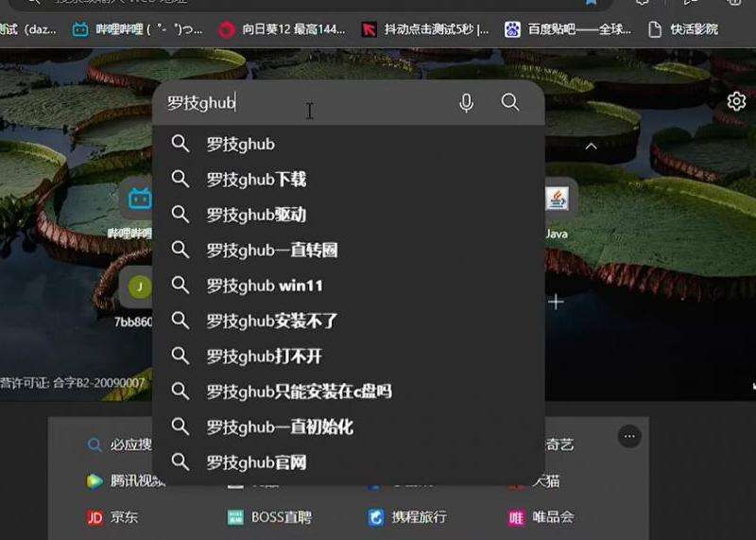
Task: Select suggestion 罗技ghub下载
Action: pos(349,179)
